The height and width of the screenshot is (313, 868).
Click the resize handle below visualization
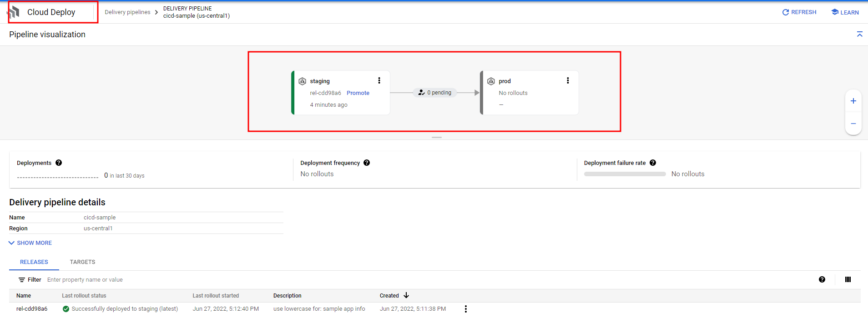[x=437, y=137]
